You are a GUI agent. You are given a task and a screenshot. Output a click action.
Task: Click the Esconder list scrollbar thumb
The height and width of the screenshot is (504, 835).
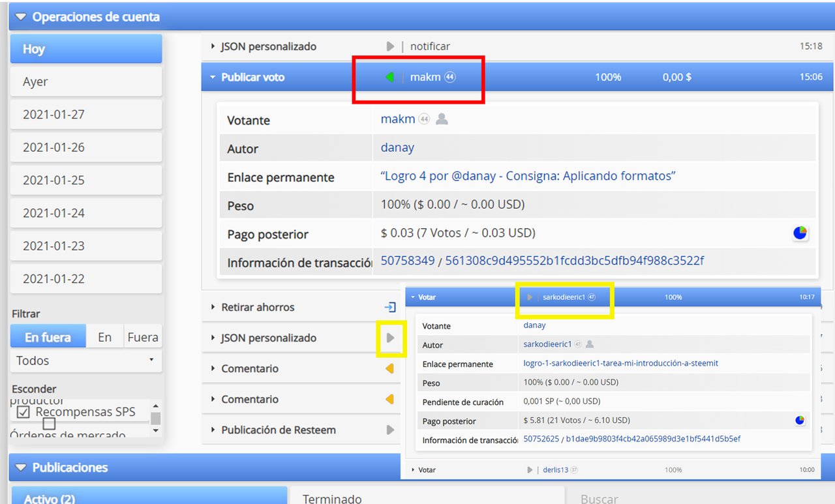(x=155, y=418)
